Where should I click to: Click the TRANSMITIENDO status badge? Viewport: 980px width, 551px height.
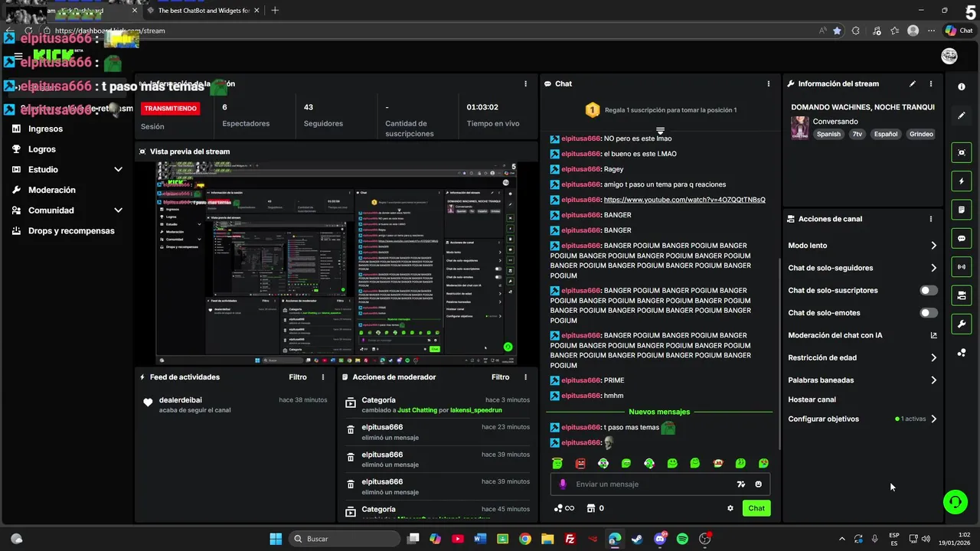[171, 109]
